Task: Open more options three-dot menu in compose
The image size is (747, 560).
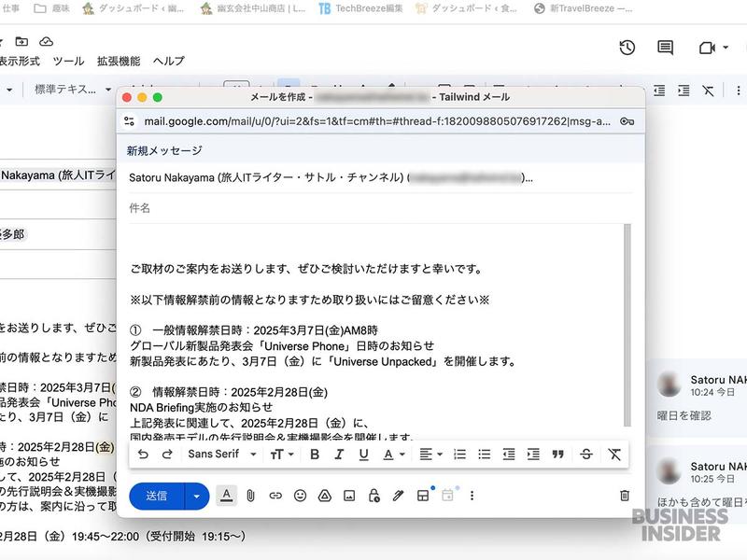Action: pyautogui.click(x=472, y=496)
